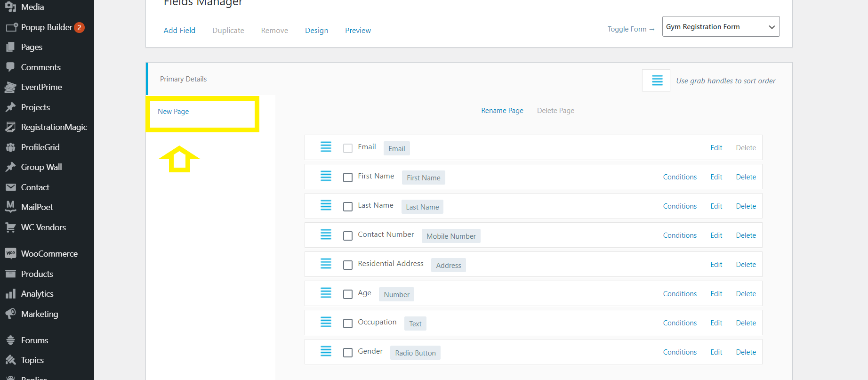Click the Comments speech bubble icon

(10, 67)
